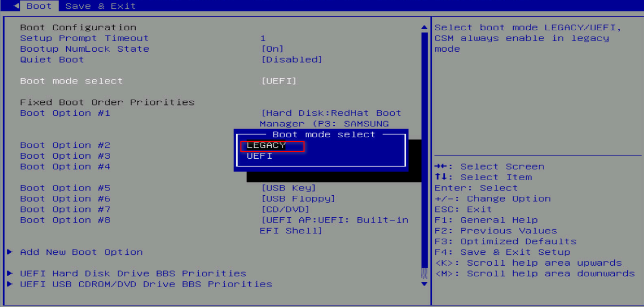Click the Boot Configuration heading
Screen dimensions: 644x307
[x=78, y=28]
